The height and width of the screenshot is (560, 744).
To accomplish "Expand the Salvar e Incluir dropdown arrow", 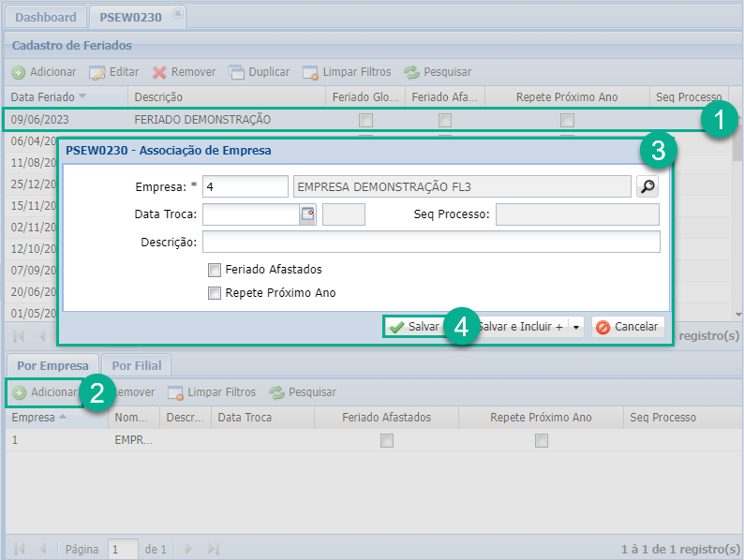I will (576, 327).
